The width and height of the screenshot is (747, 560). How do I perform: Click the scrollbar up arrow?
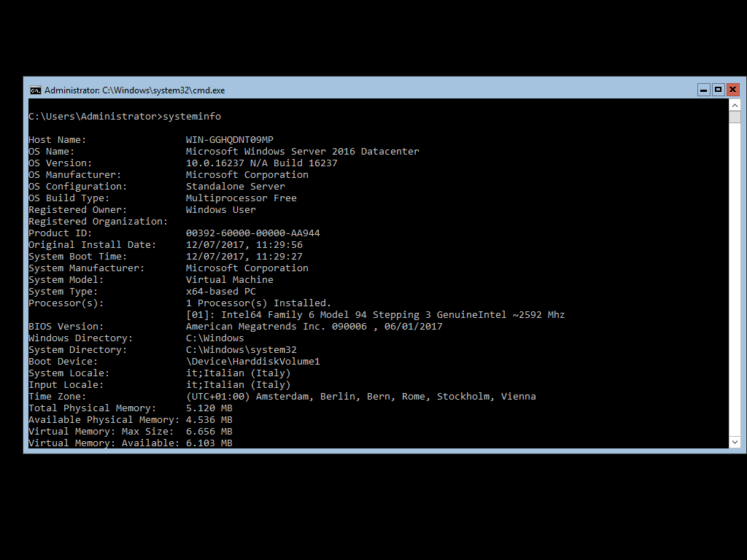(x=735, y=105)
